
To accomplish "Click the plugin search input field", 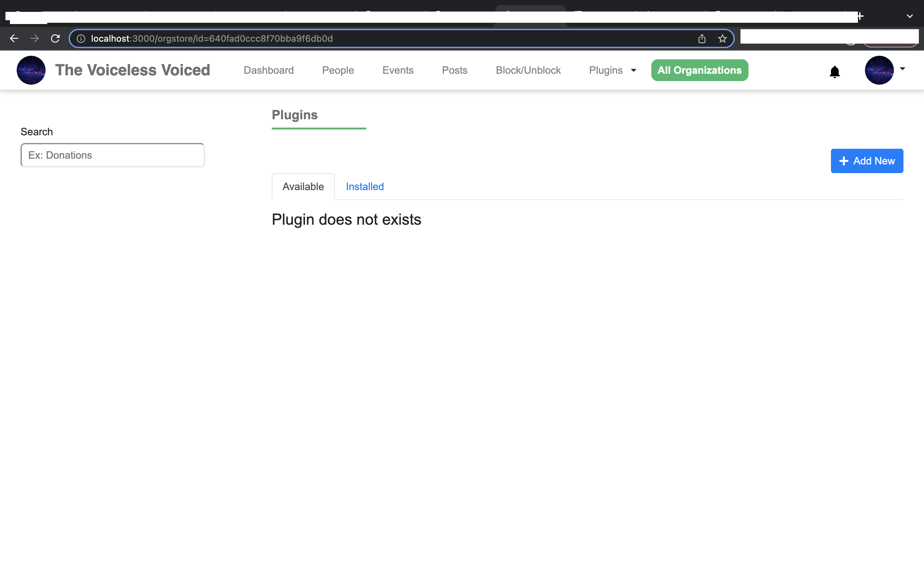I will click(x=112, y=155).
